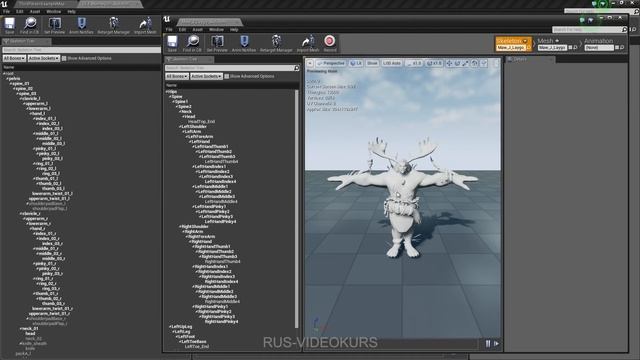Collapse clavicle_l bone in back window tree
The width and height of the screenshot is (640, 360).
pos(20,98)
